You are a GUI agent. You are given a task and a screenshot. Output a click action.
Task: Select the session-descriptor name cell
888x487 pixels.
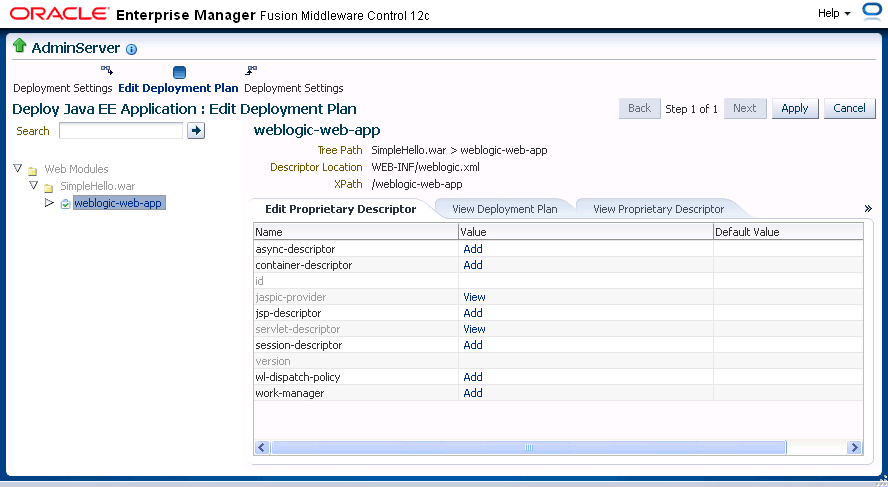click(356, 345)
